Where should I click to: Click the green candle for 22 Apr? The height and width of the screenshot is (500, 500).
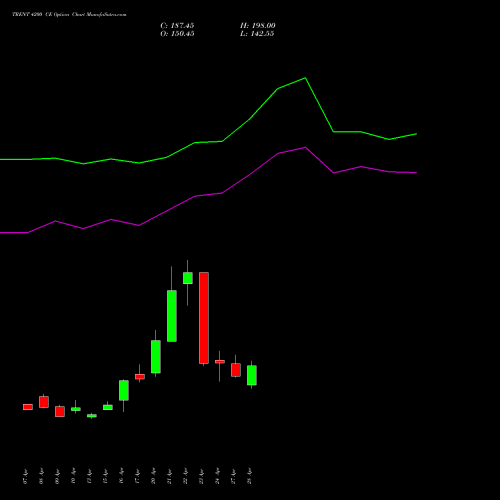pyautogui.click(x=188, y=278)
